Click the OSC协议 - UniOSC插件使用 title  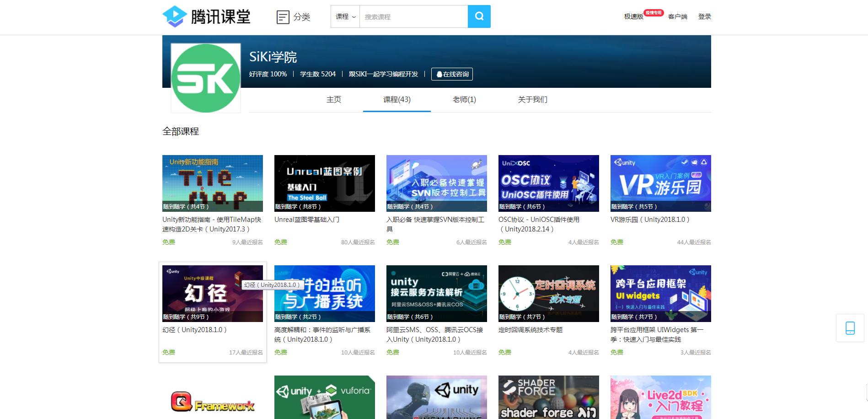tap(539, 224)
